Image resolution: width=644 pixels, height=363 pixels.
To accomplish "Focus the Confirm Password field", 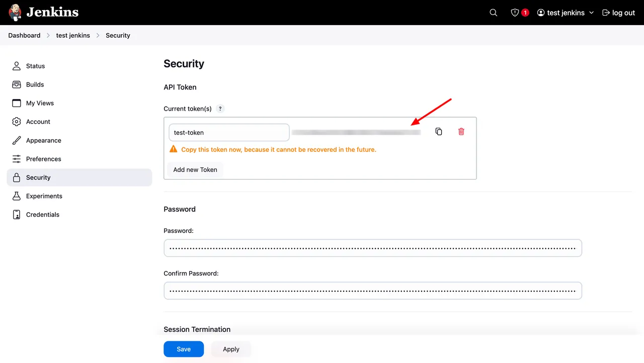I will click(373, 291).
